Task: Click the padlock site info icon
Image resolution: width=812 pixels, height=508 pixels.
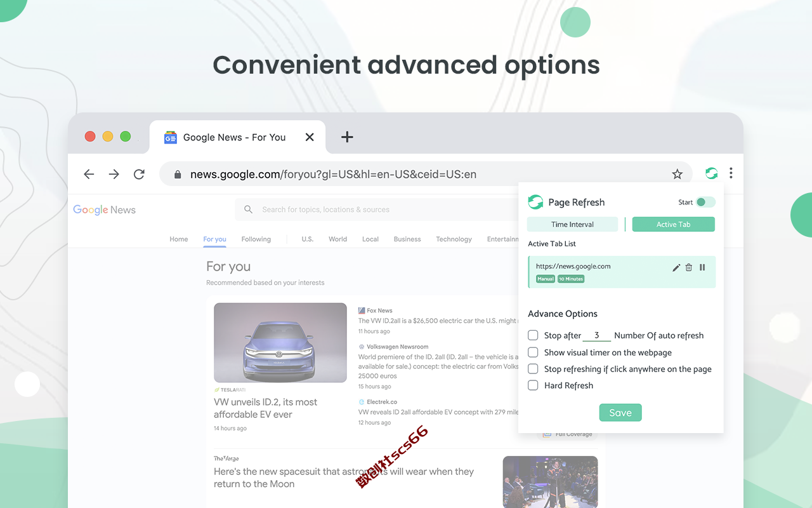Action: 178,174
